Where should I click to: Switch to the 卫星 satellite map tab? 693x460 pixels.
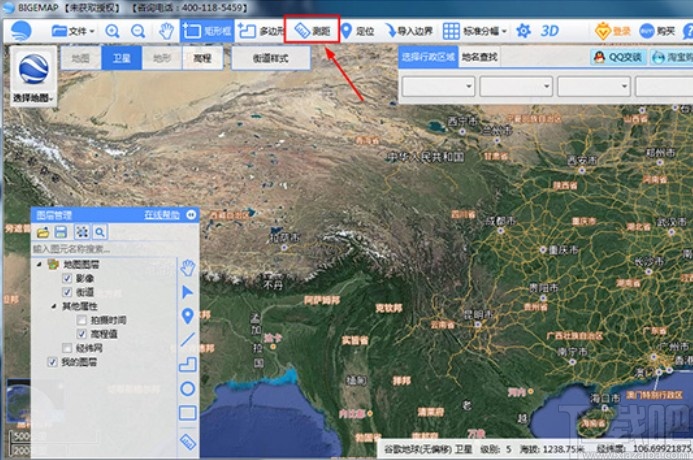click(x=121, y=58)
